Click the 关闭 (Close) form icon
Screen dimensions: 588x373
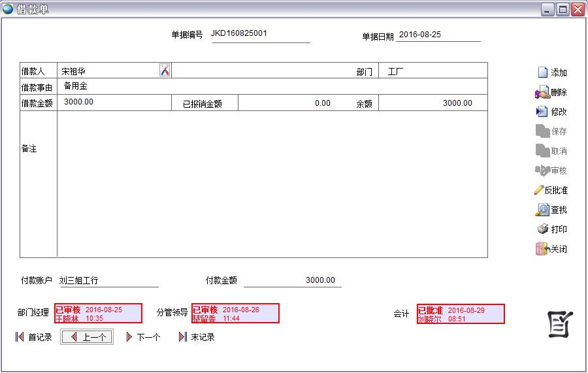[x=542, y=249]
